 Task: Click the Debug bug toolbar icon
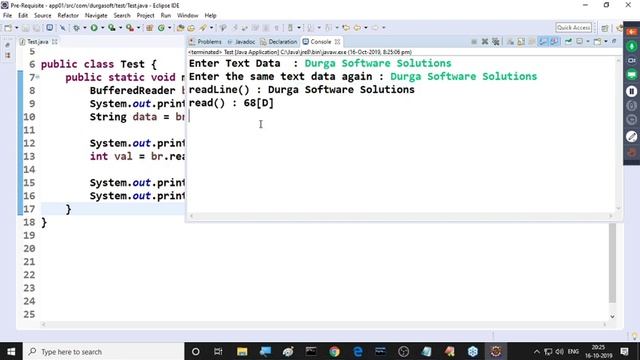pyautogui.click(x=76, y=28)
